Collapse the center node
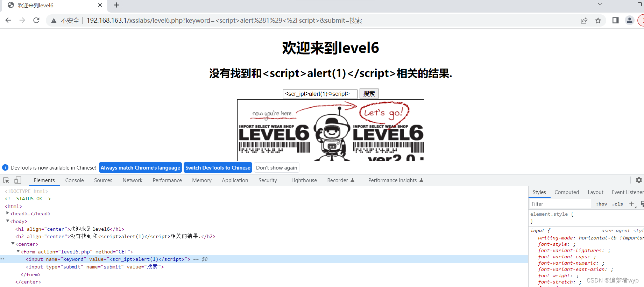The image size is (644, 287). (13, 244)
